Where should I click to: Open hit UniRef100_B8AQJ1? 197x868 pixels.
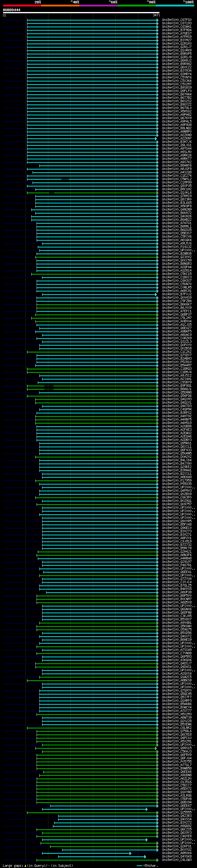(177, 389)
